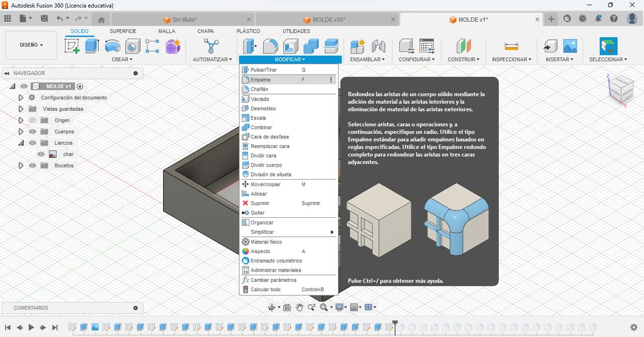Click the Insert Canvas image icon
This screenshot has height=337, width=644.
570,46
